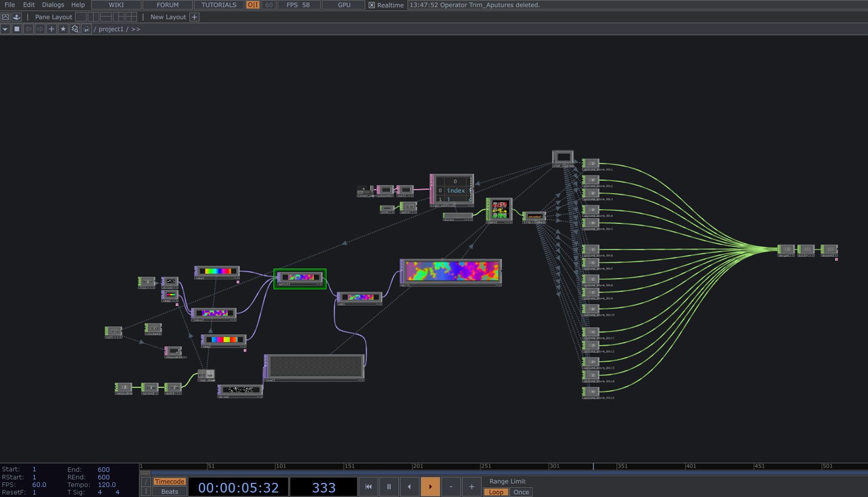Click the home network icon

tap(86, 29)
